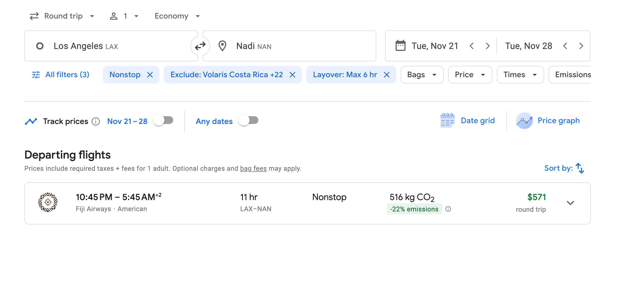Viewport: 644px width, 290px height.
Task: Open the Times filter menu
Action: (x=520, y=75)
